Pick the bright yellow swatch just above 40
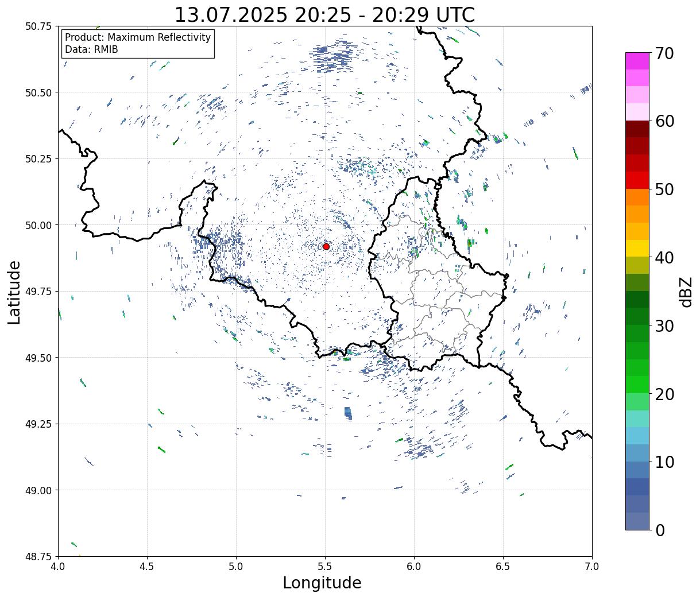Screen dimensions: 700x597 click(x=637, y=248)
